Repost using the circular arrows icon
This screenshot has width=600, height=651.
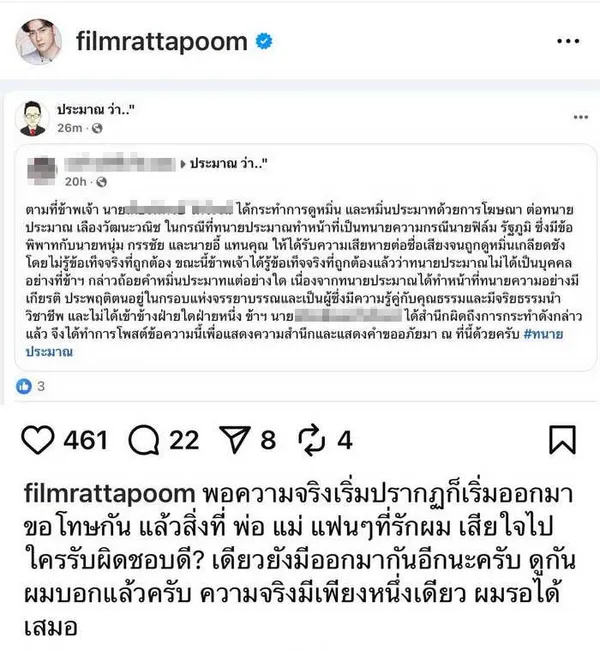click(311, 440)
